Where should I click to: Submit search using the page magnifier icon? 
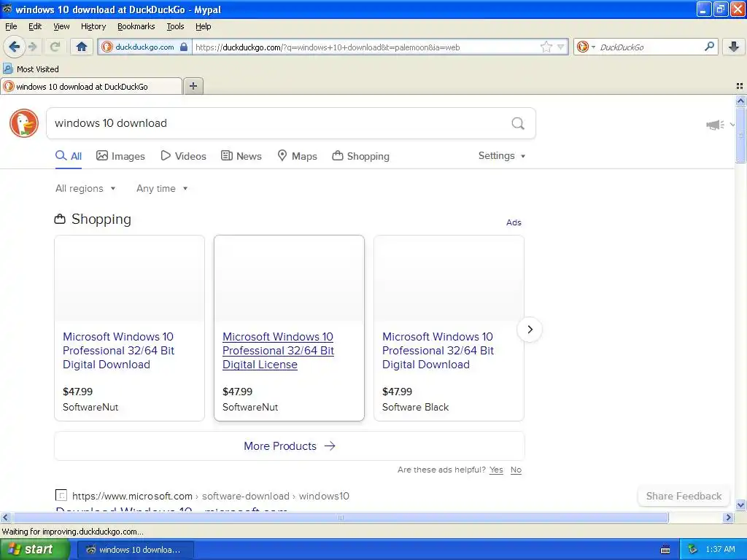coord(518,124)
